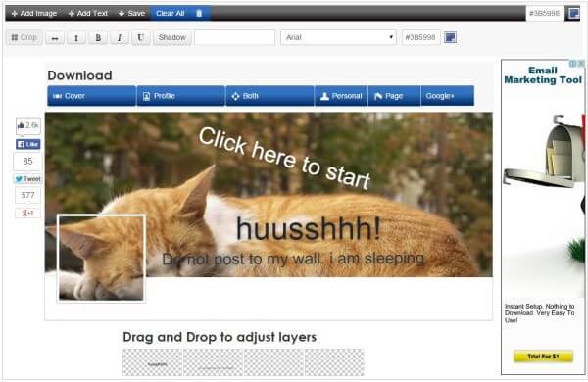The width and height of the screenshot is (588, 382).
Task: Choose the Both download option
Action: [x=270, y=96]
